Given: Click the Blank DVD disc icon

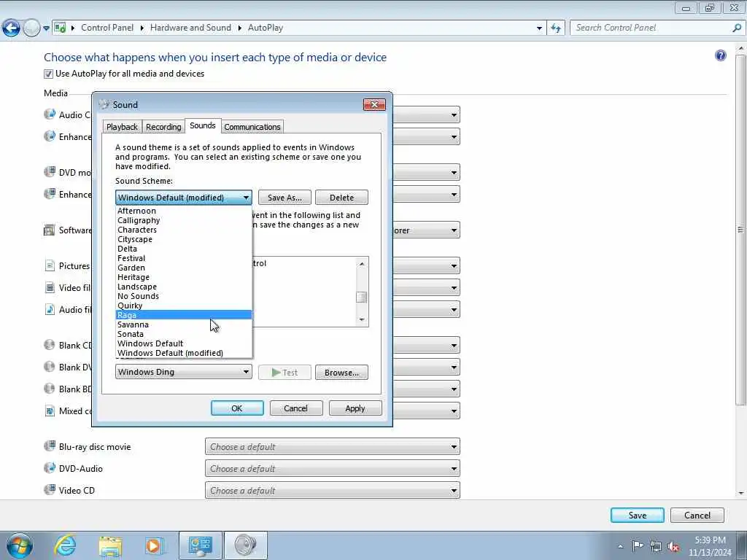Looking at the screenshot, I should click(x=50, y=367).
